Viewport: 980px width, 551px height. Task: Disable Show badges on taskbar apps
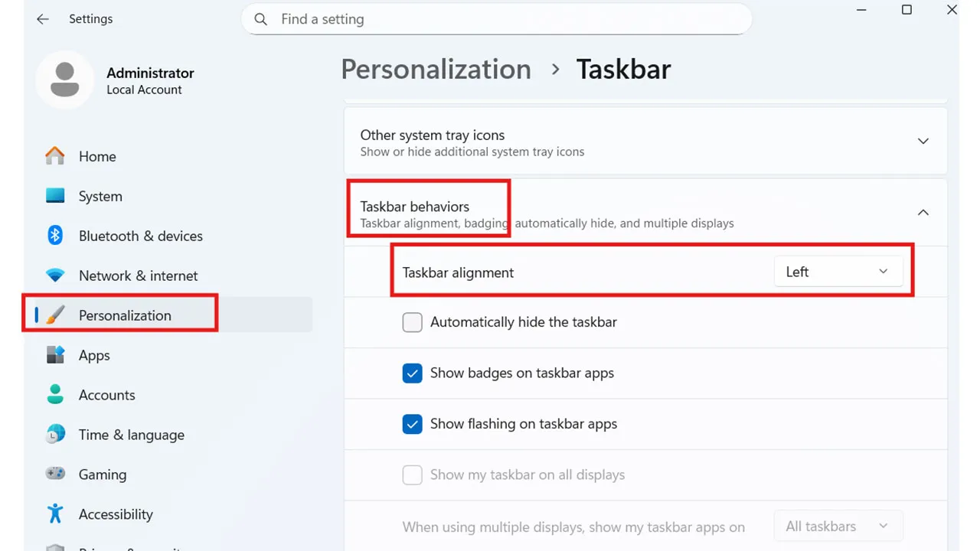pyautogui.click(x=412, y=373)
